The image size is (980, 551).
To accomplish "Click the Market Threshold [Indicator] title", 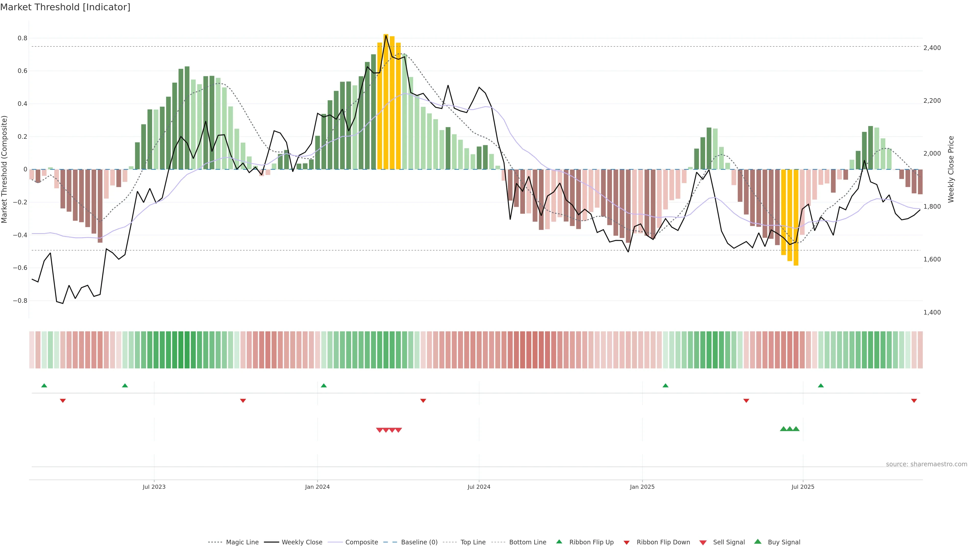I will [65, 7].
